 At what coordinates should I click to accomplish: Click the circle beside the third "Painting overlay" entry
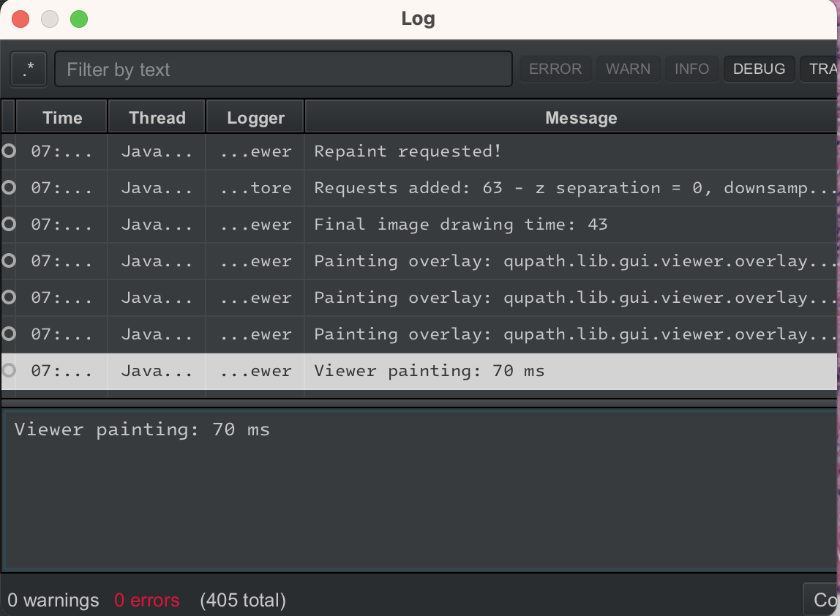tap(8, 334)
